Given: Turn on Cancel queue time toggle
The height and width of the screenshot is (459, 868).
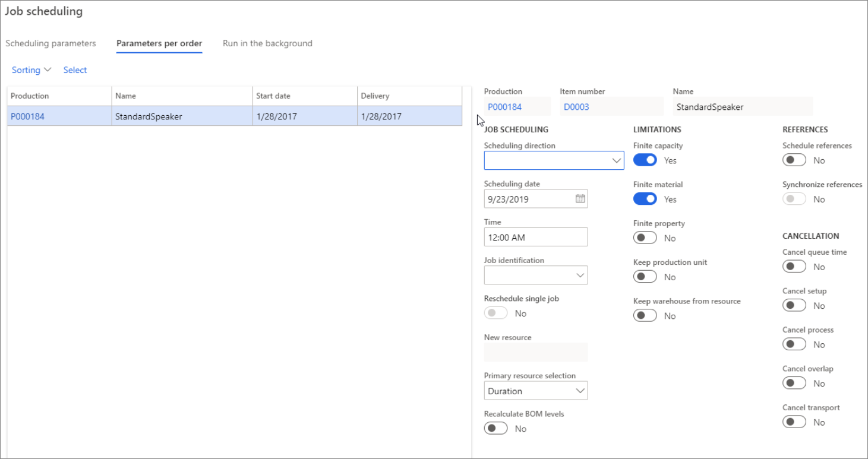Looking at the screenshot, I should (794, 267).
